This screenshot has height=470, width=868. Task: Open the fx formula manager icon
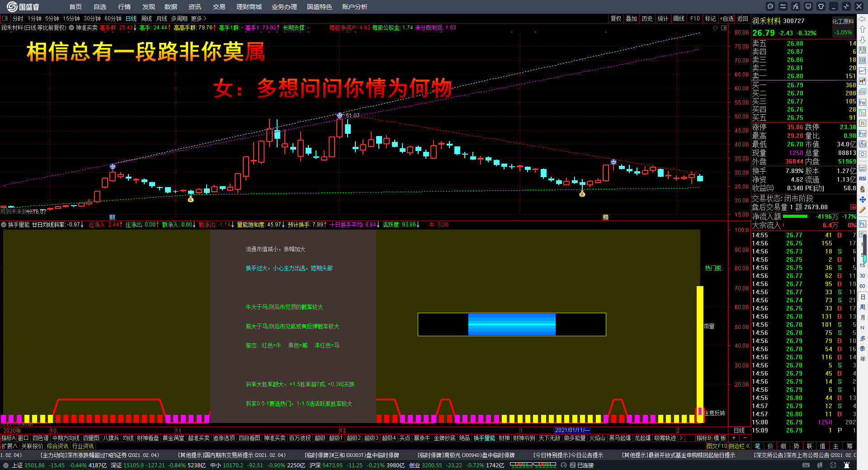[796, 6]
